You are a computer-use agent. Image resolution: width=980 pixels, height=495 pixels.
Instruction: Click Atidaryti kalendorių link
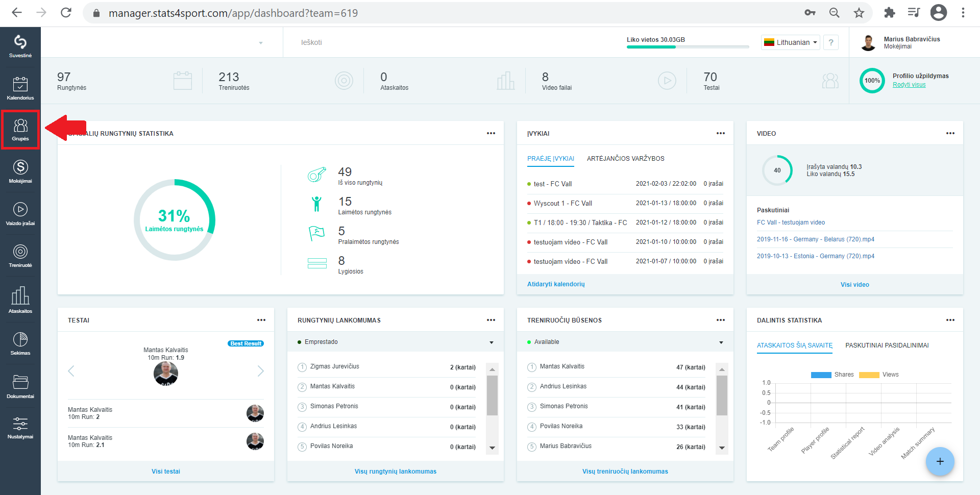[556, 284]
